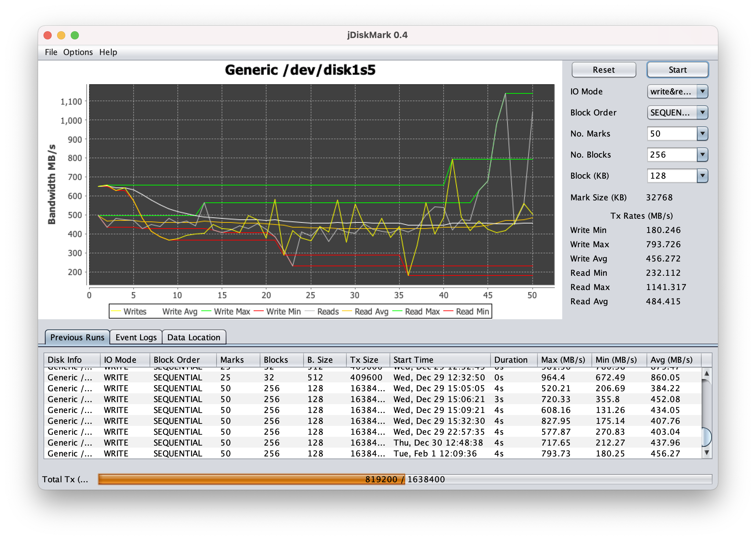Switch to the Previous Runs tab
This screenshot has width=756, height=540.
[77, 337]
